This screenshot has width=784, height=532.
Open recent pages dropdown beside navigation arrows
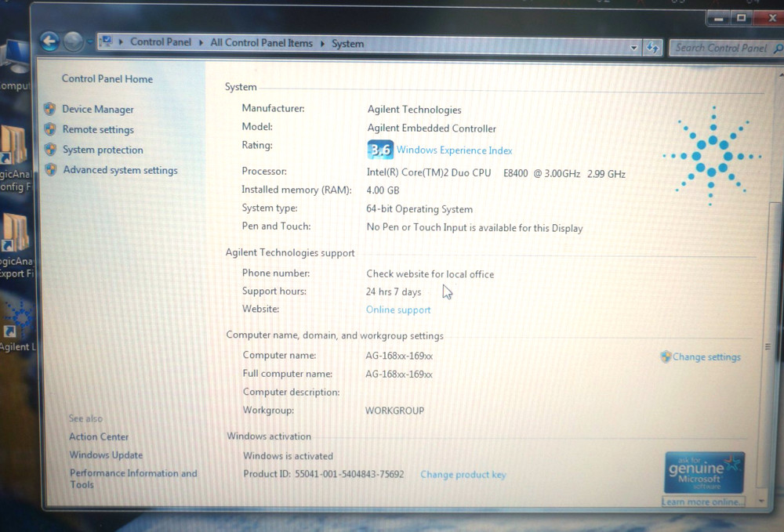coord(89,42)
